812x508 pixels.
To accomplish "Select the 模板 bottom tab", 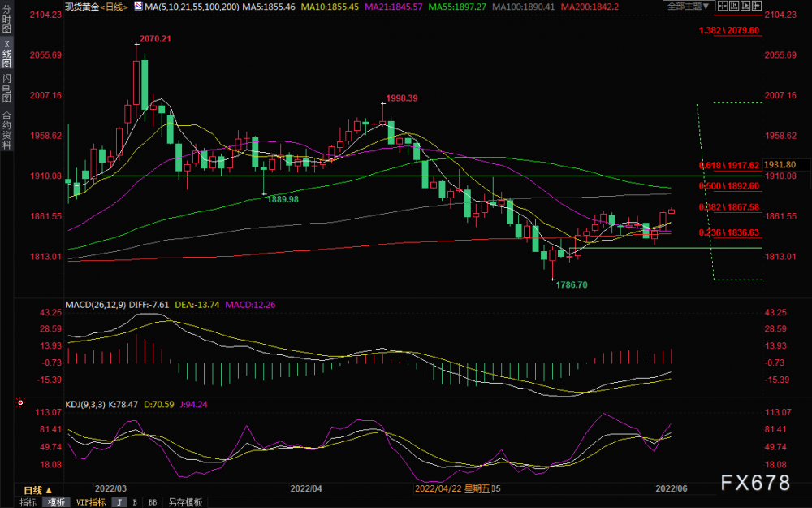I will [57, 502].
